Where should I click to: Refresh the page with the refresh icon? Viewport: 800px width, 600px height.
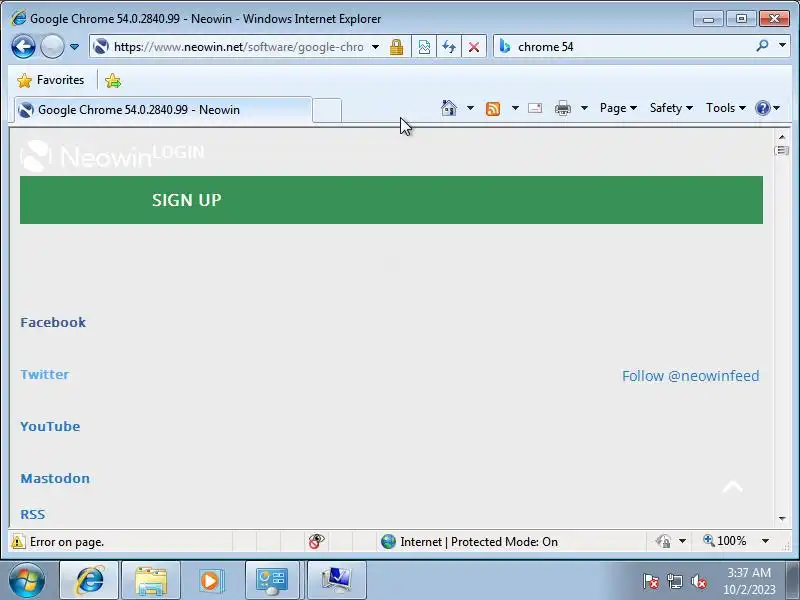coord(449,47)
